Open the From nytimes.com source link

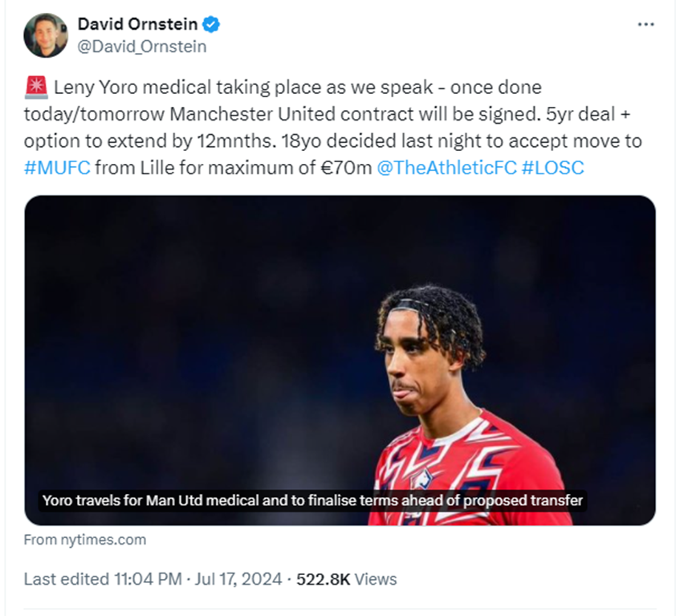85,540
